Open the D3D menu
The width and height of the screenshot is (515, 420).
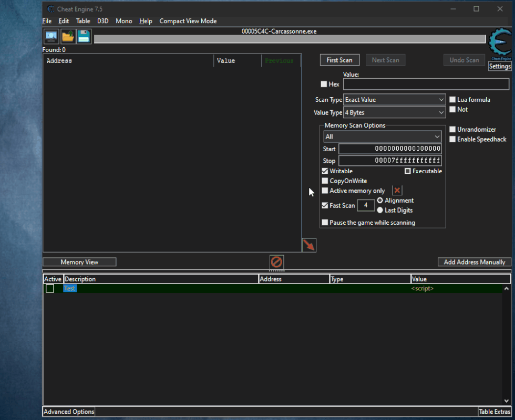tap(103, 21)
